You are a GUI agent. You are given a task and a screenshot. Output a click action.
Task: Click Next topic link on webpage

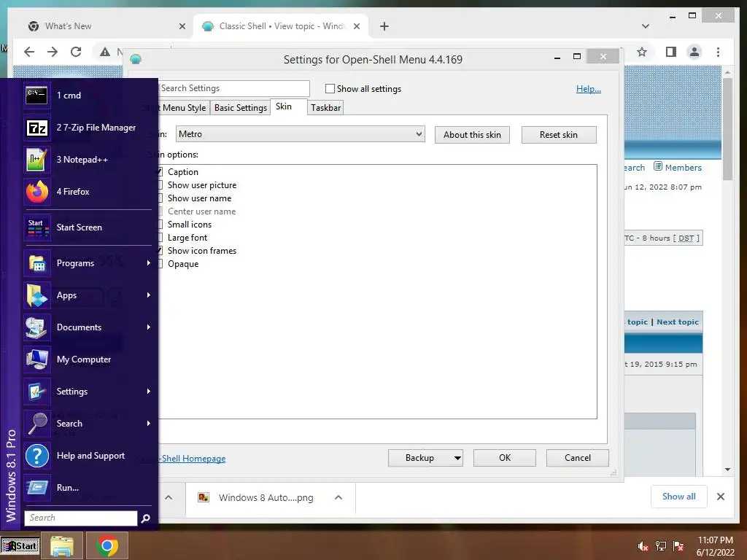[678, 322]
